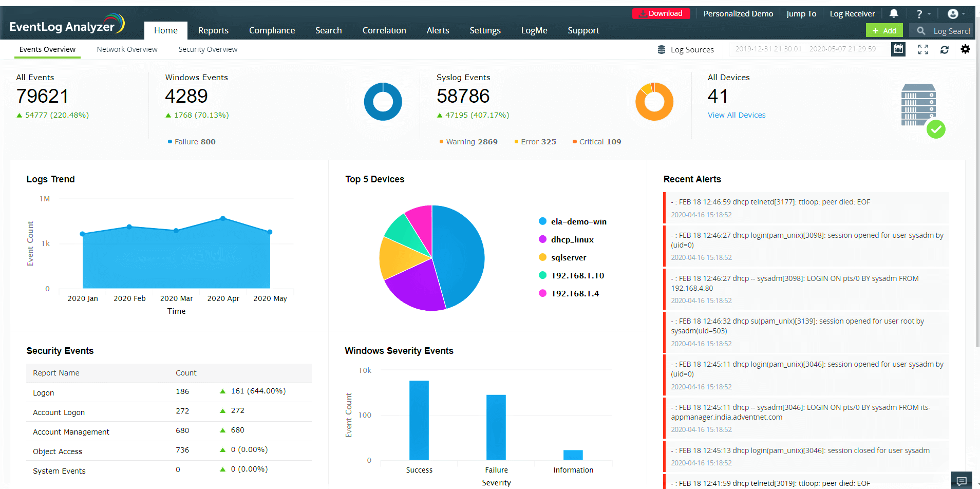Image resolution: width=980 pixels, height=489 pixels.
Task: Click the View All Devices link
Action: (x=737, y=115)
